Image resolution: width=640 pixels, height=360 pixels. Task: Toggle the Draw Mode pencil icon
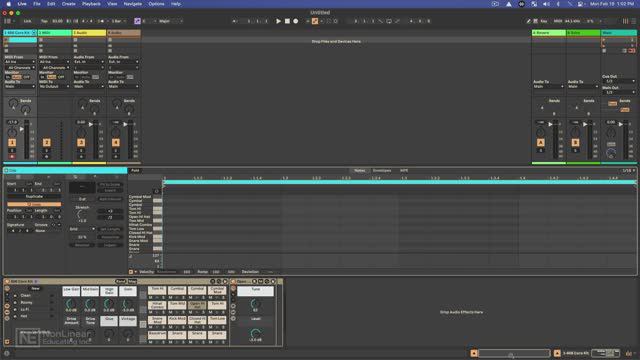coord(528,21)
